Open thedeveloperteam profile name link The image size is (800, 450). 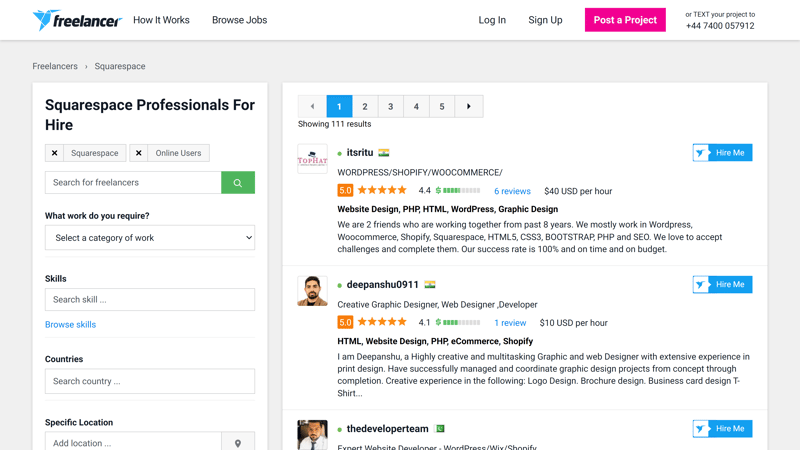[387, 429]
